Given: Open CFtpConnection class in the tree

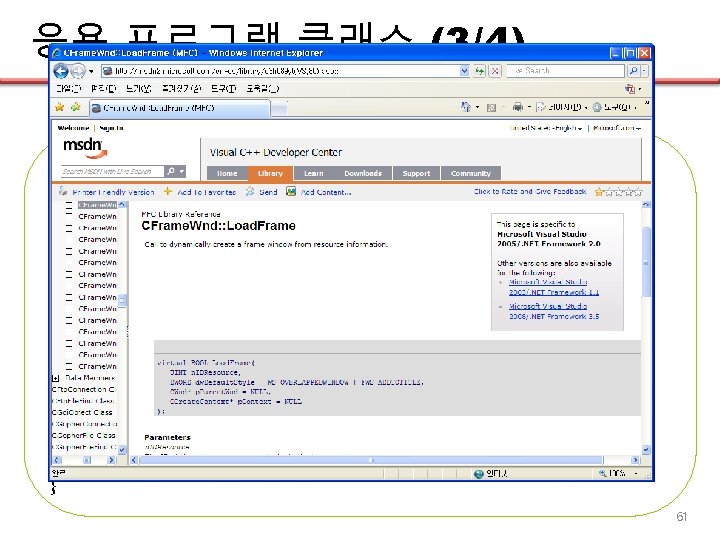Looking at the screenshot, I should tap(84, 389).
